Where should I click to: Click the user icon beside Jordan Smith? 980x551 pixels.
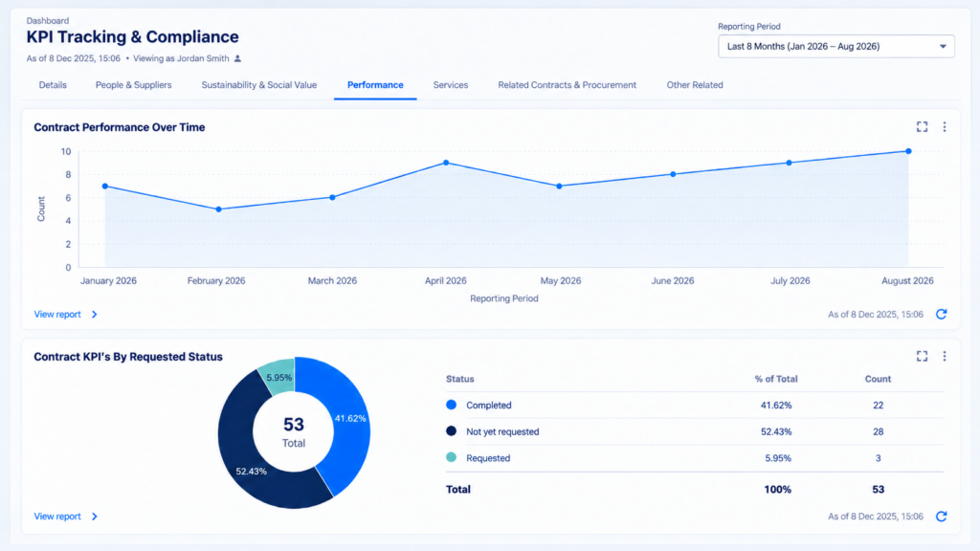[237, 58]
